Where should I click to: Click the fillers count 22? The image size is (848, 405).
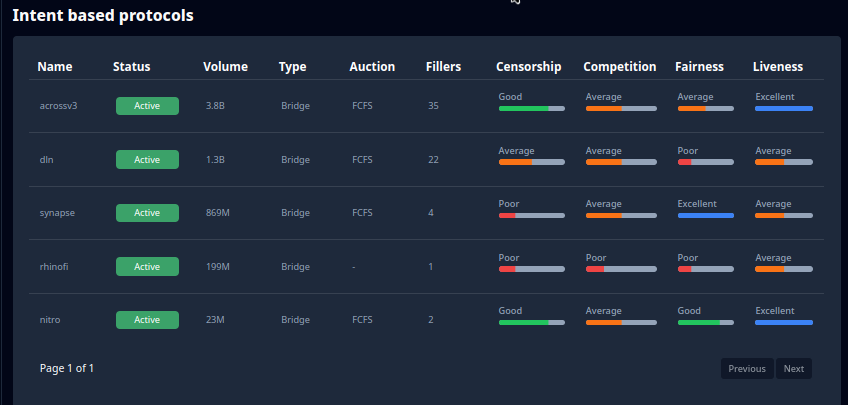[433, 160]
